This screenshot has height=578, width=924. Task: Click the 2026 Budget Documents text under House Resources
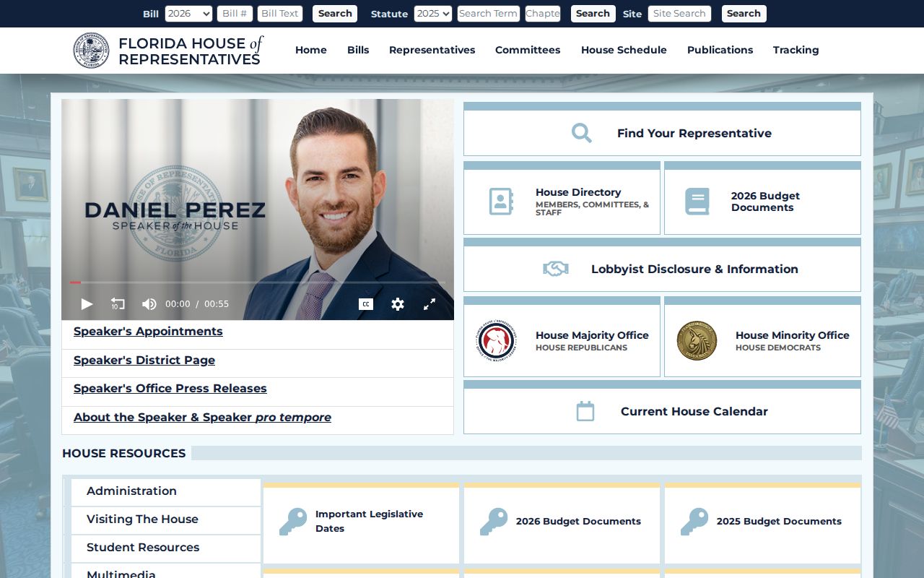[x=578, y=522]
